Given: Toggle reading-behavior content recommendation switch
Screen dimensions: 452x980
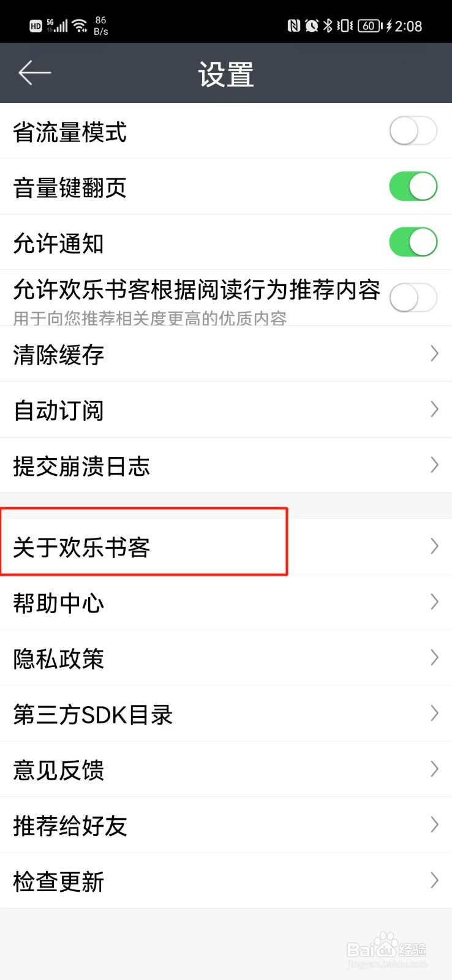Looking at the screenshot, I should coord(413,298).
